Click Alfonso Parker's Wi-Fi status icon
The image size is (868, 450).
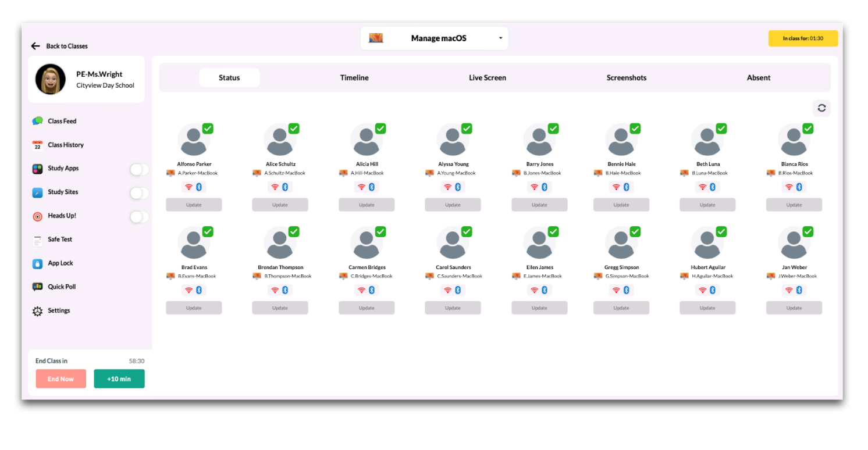click(187, 187)
